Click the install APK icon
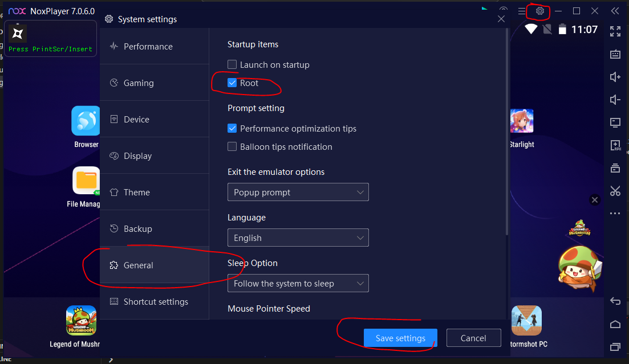 [x=615, y=145]
